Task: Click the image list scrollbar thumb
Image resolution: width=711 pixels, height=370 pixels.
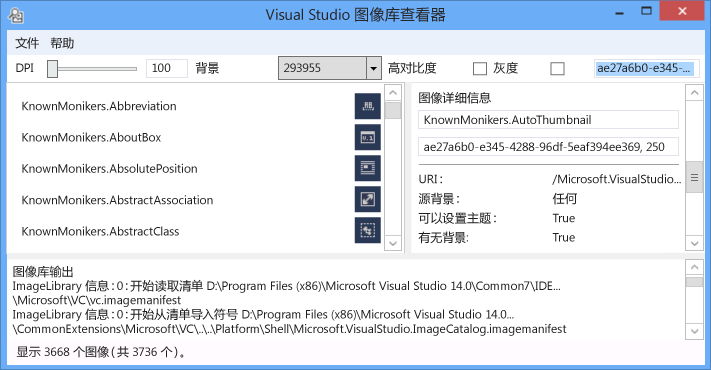Action: (393, 110)
